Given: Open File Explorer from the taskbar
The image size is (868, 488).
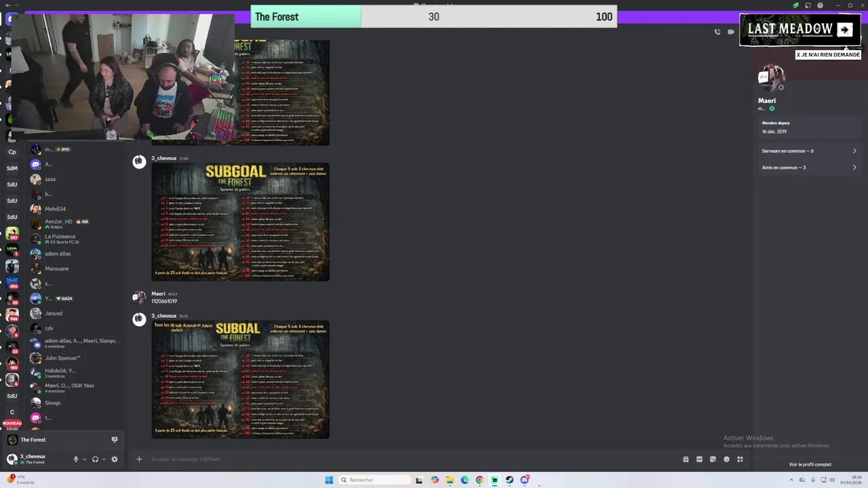Looking at the screenshot, I should [x=450, y=480].
